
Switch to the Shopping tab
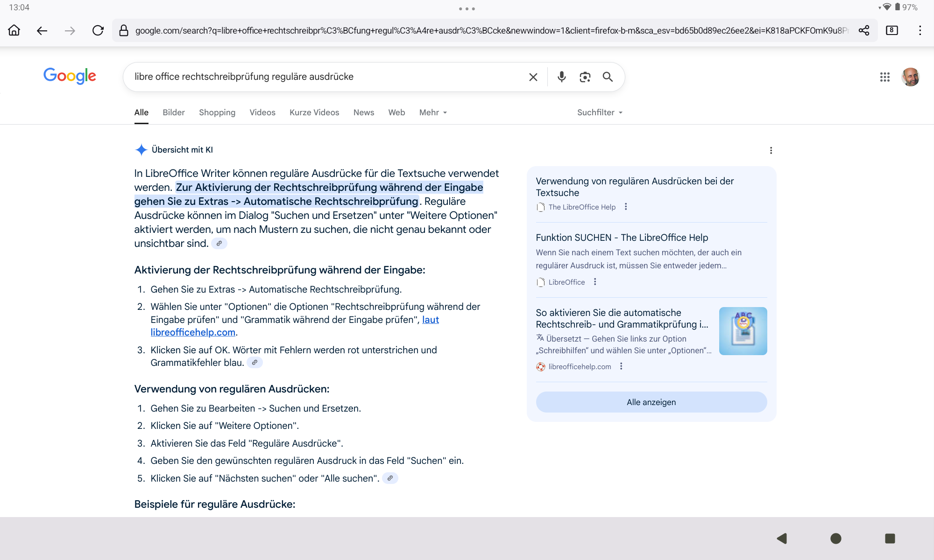tap(217, 112)
